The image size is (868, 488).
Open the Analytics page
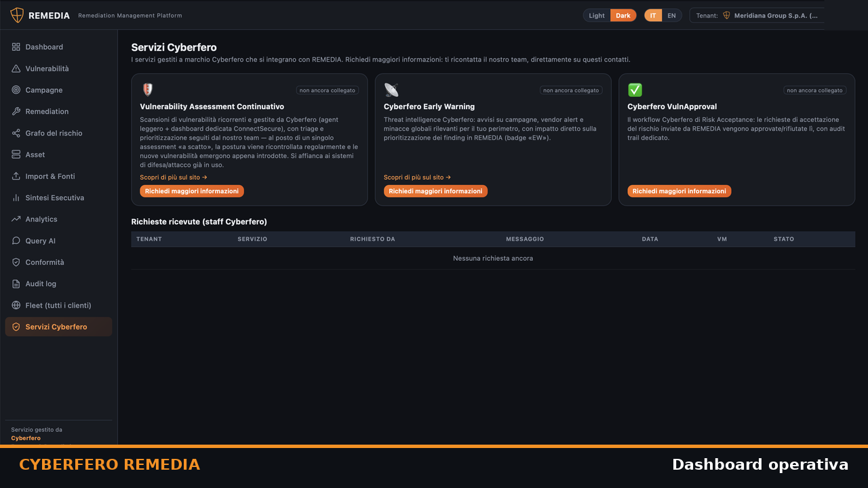58,219
